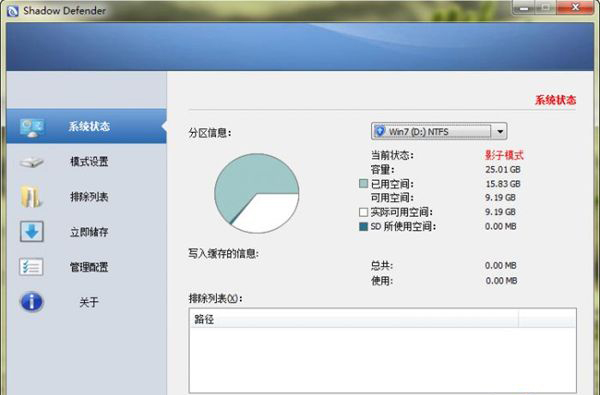The image size is (600, 395).
Task: Select the 排除列表 sidebar entry
Action: tap(89, 197)
